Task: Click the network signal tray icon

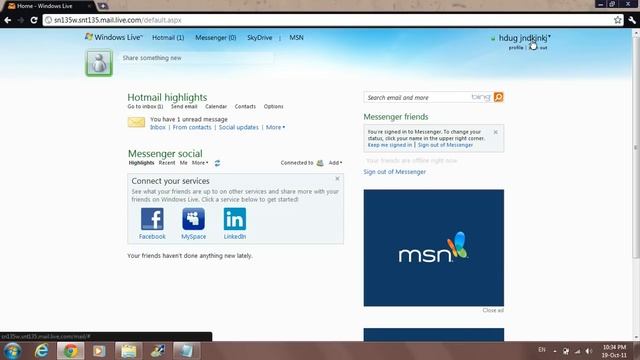Action: [577, 351]
